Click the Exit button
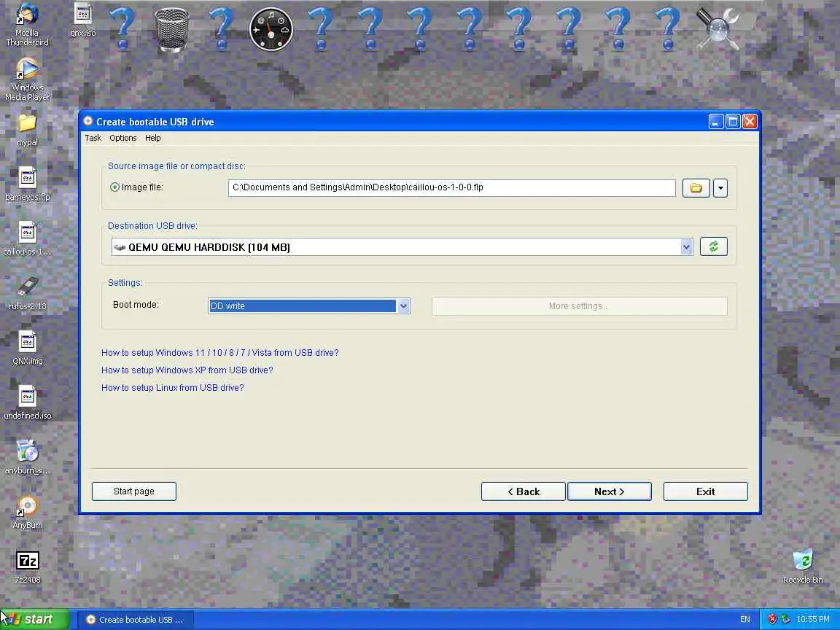840x630 pixels. tap(706, 491)
